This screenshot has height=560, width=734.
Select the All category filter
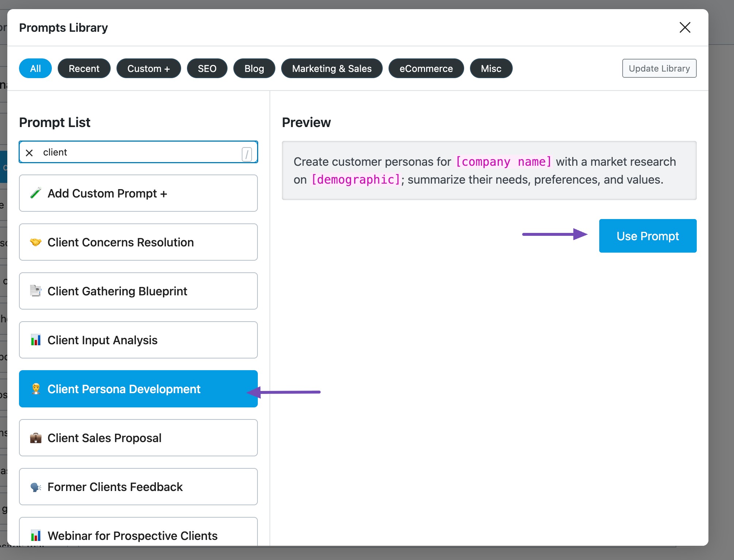pyautogui.click(x=35, y=68)
